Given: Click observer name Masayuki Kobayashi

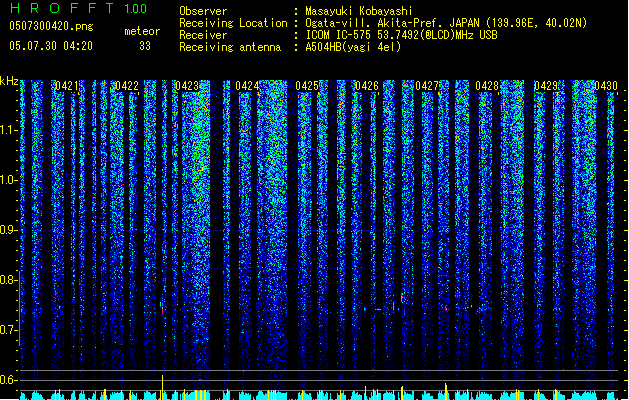Looking at the screenshot, I should tap(358, 11).
